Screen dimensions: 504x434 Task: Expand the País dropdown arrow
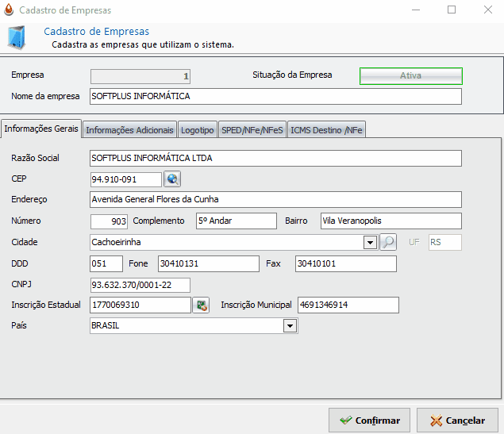[290, 326]
